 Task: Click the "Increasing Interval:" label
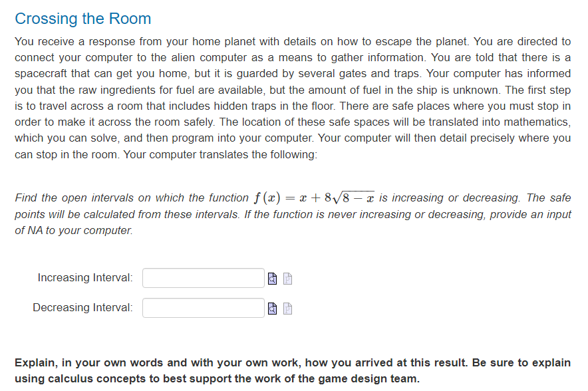tap(85, 277)
